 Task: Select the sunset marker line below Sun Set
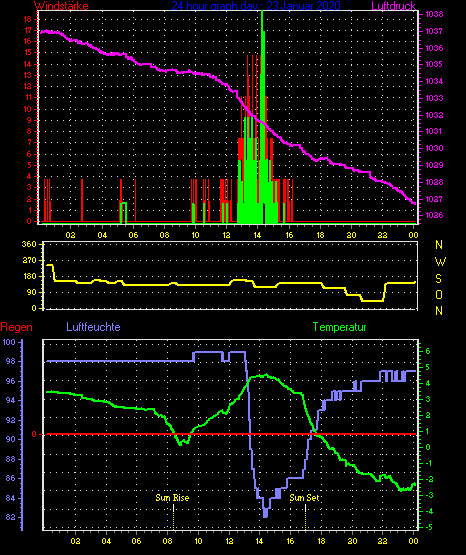tap(305, 517)
